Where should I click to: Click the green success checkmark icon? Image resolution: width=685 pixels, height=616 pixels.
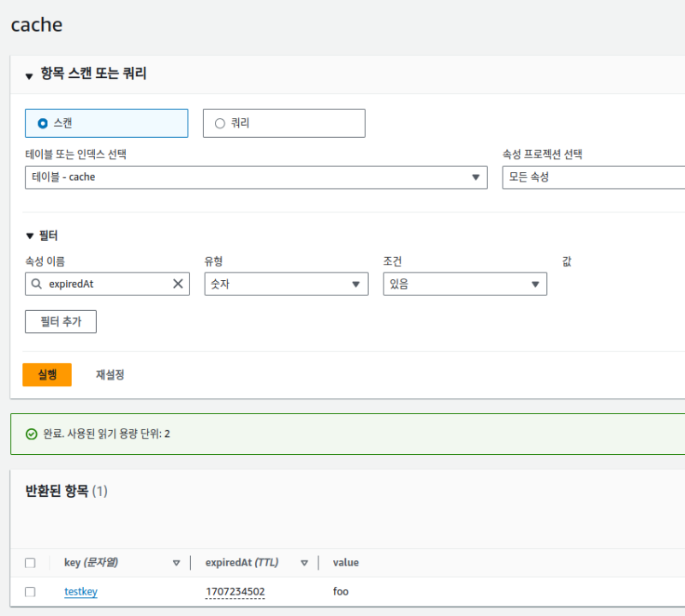32,434
